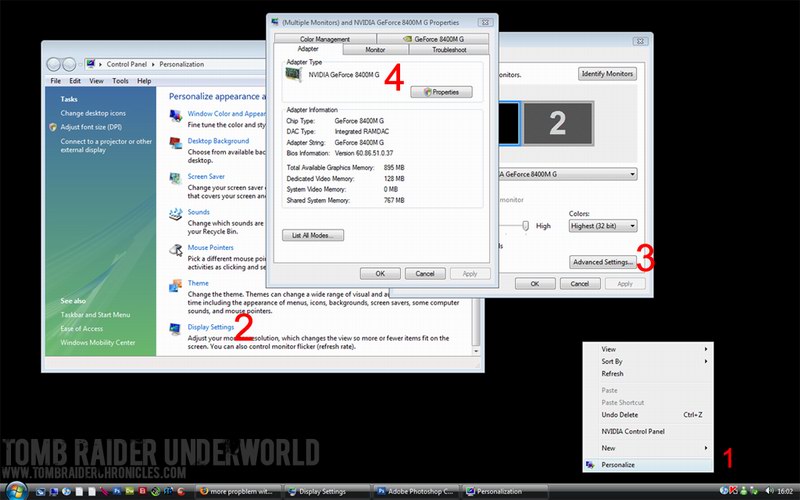Launch Dreamweaver from the quick launch bar
This screenshot has width=800, height=500.
point(130,491)
